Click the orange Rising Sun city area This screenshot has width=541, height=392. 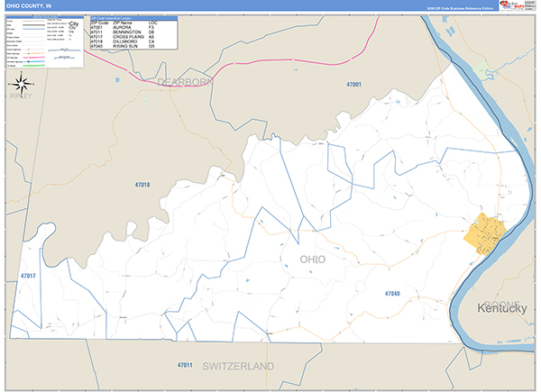pos(485,233)
